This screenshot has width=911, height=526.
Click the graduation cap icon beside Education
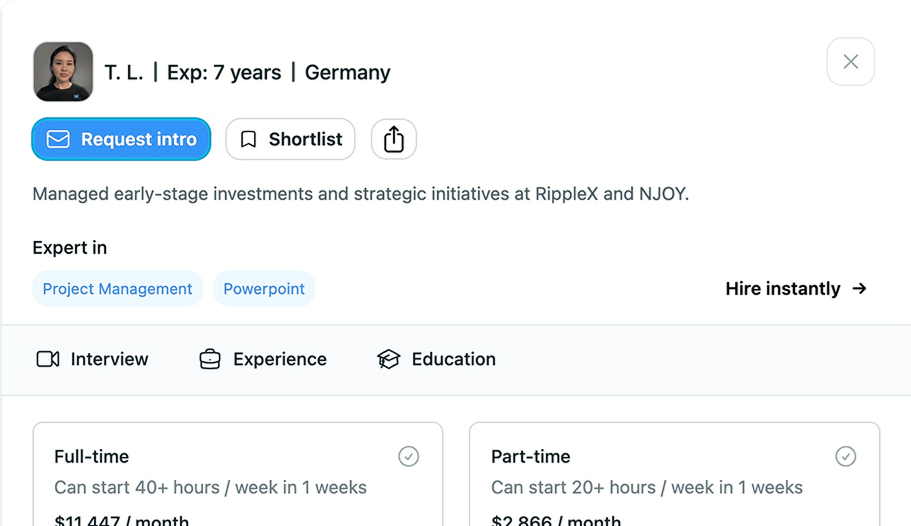pyautogui.click(x=388, y=359)
